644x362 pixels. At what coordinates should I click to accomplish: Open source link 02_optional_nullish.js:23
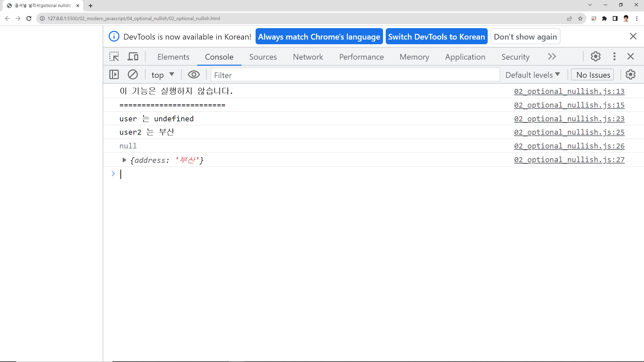click(x=569, y=119)
